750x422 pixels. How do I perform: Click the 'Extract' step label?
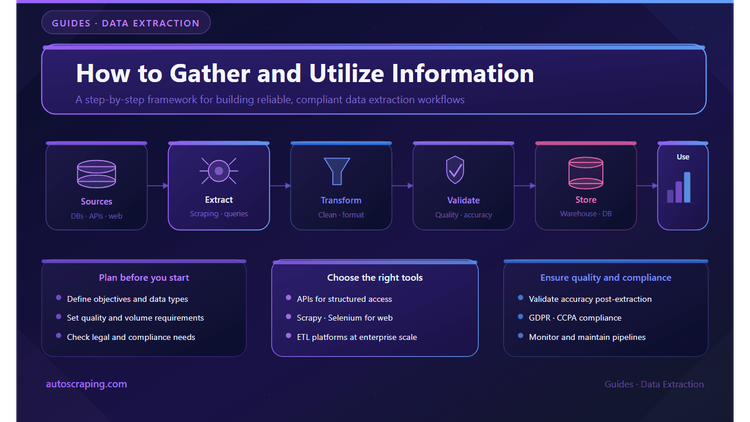coord(219,200)
